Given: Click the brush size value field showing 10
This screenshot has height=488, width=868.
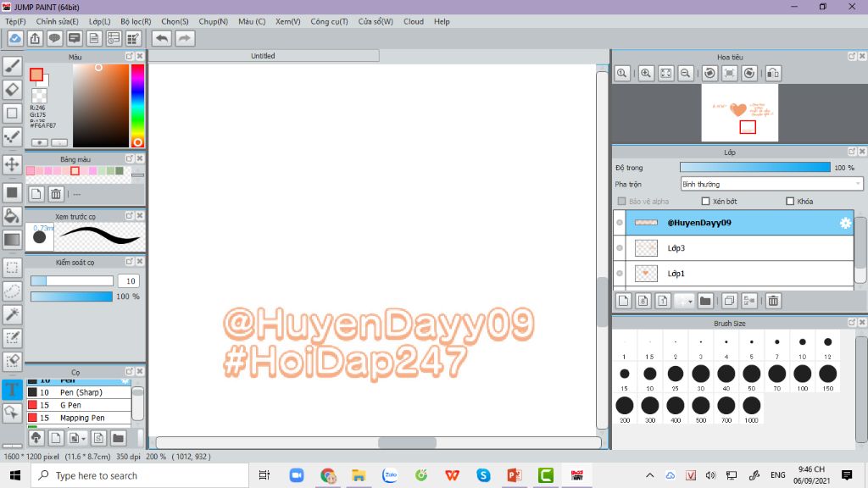Looking at the screenshot, I should pos(130,280).
